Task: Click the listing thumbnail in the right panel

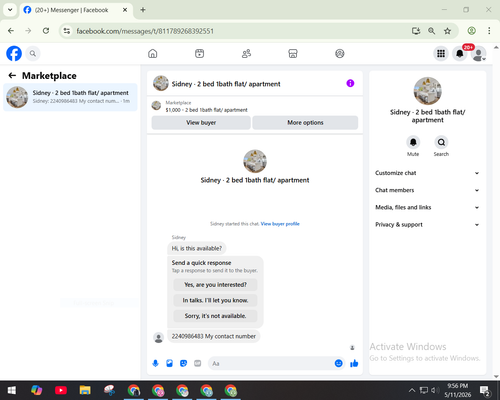Action: click(x=428, y=91)
